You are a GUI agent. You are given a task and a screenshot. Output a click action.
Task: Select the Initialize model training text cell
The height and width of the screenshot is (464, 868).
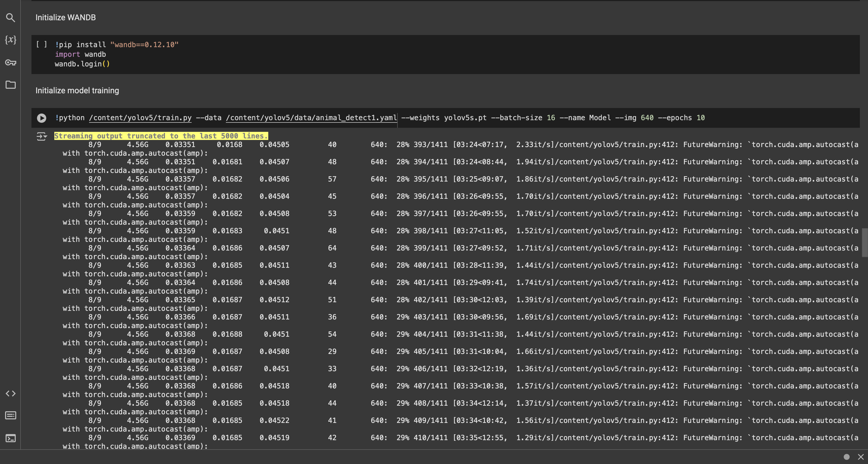tap(77, 91)
